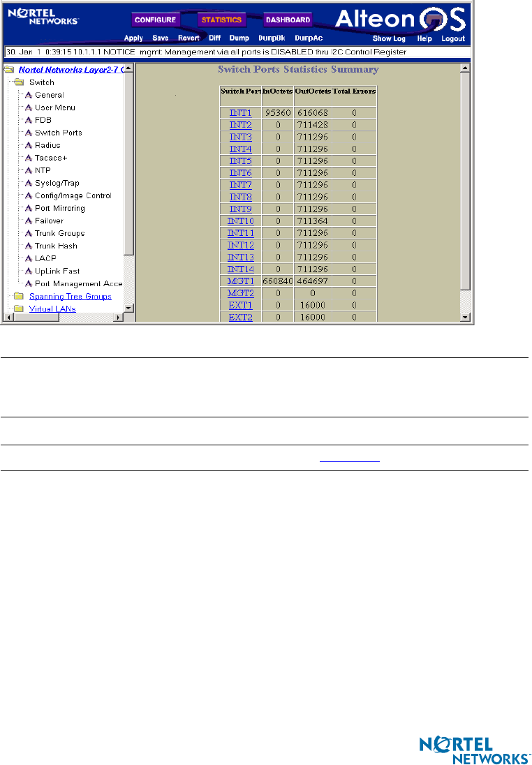
Task: Click the FDB item icon
Action: point(29,120)
